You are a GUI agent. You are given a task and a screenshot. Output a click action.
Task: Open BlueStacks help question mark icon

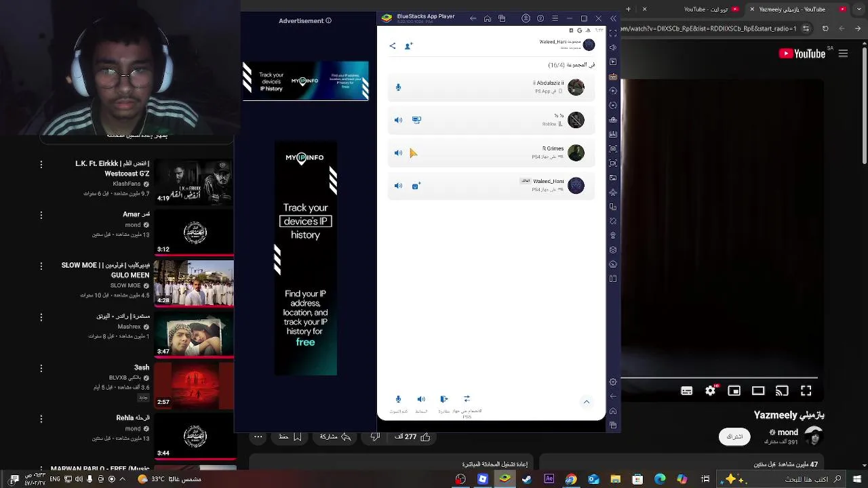coord(540,18)
